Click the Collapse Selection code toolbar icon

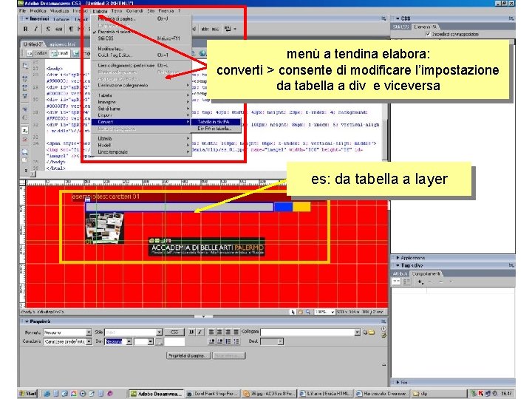pyautogui.click(x=25, y=87)
